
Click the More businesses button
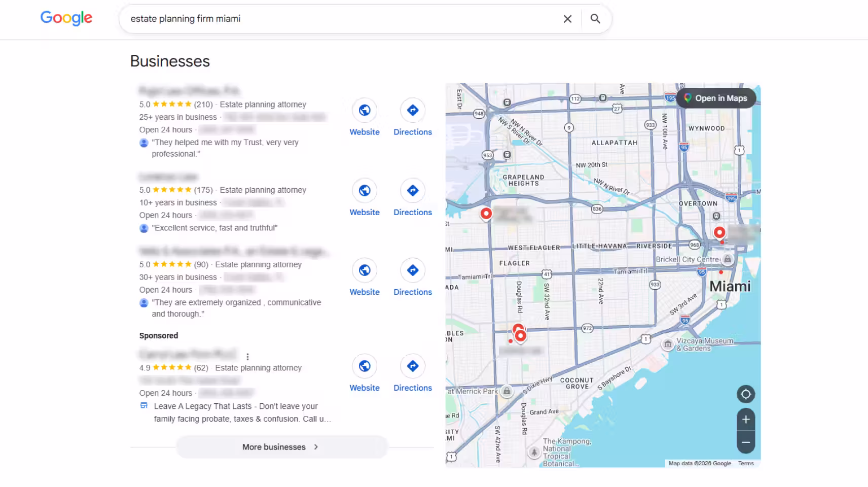coord(282,447)
